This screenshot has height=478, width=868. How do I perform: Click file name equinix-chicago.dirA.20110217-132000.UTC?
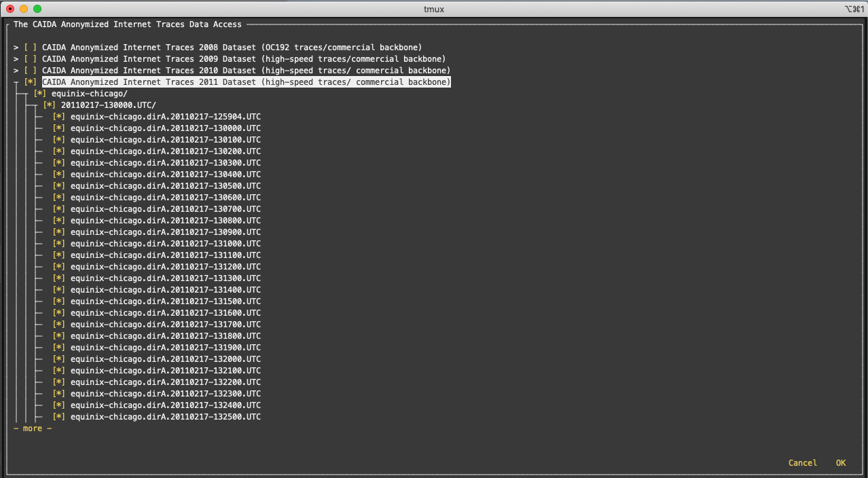point(166,359)
